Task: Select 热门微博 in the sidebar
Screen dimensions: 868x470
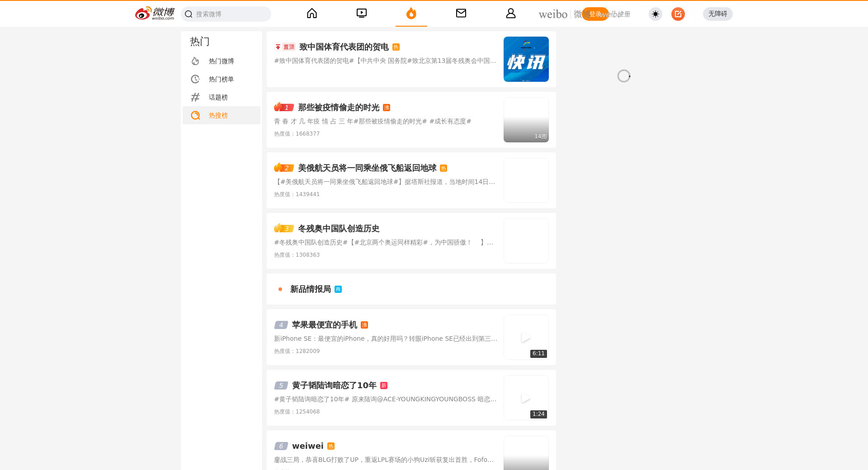Action: click(x=221, y=61)
